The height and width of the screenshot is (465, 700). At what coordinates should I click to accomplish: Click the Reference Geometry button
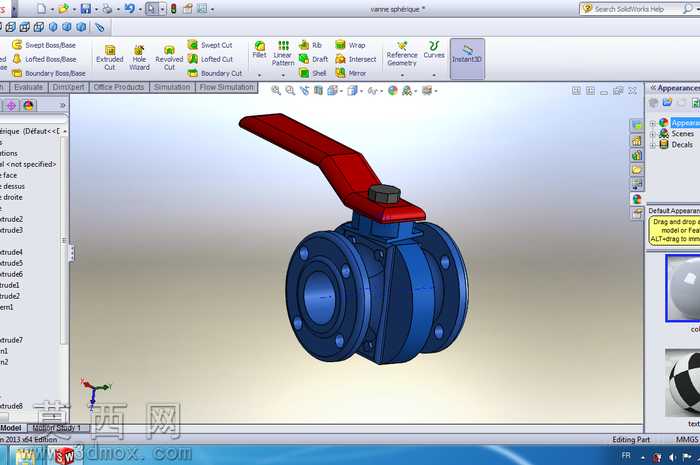(402, 54)
